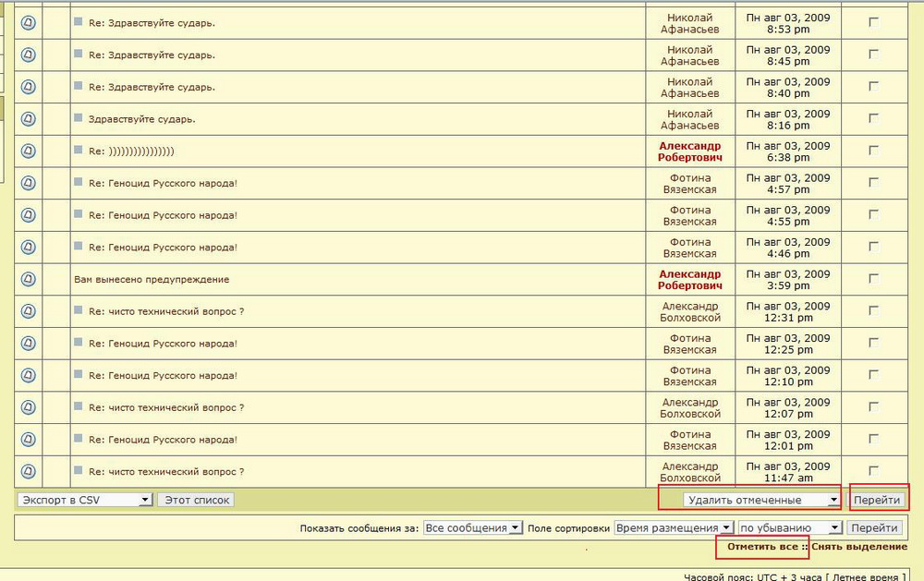Select the checkbox for the 12:07 pm message
Image resolution: width=924 pixels, height=581 pixels.
point(874,407)
